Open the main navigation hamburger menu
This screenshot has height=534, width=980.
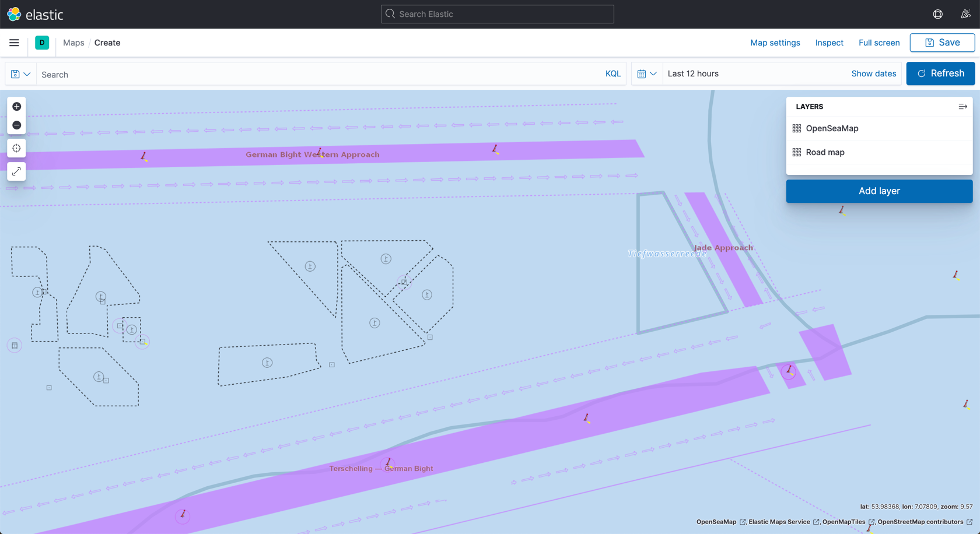(x=14, y=43)
